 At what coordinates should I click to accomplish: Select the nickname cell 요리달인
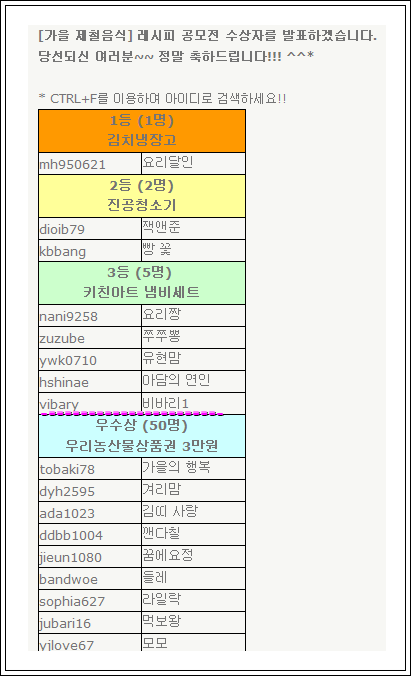(193, 163)
